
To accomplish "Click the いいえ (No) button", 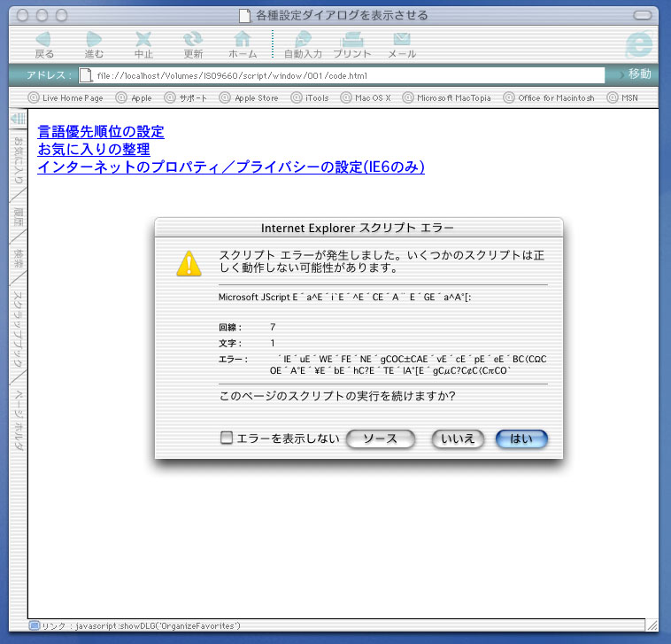I will tap(458, 438).
